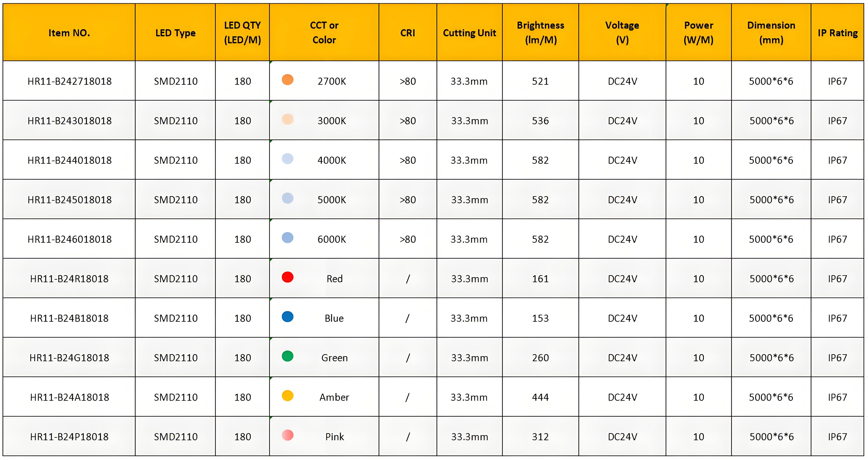
Task: Click the peach 3000K color dot
Action: (x=287, y=119)
